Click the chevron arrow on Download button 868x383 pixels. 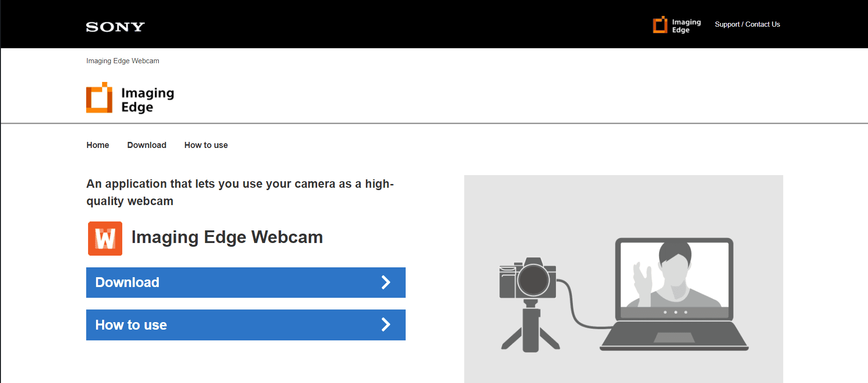(386, 282)
